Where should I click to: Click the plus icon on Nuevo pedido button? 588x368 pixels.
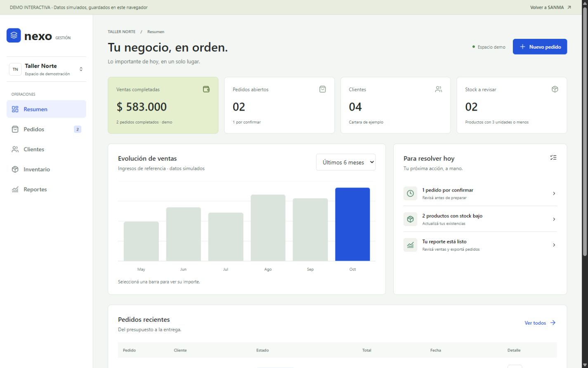(523, 47)
